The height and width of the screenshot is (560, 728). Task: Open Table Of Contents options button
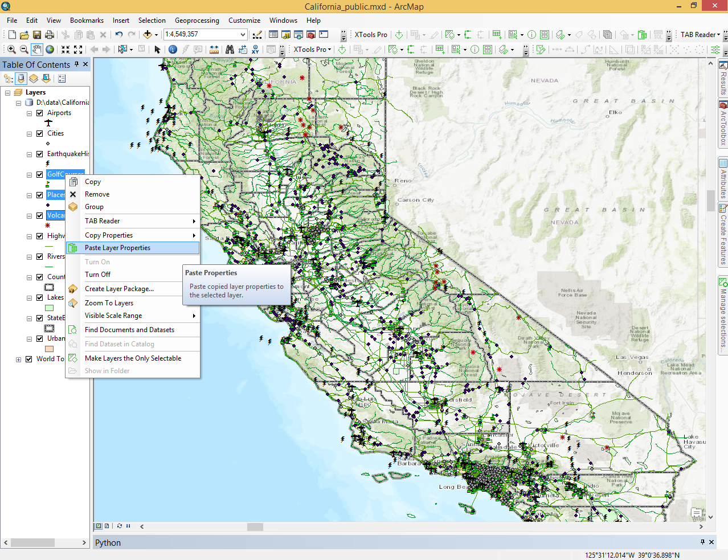62,79
